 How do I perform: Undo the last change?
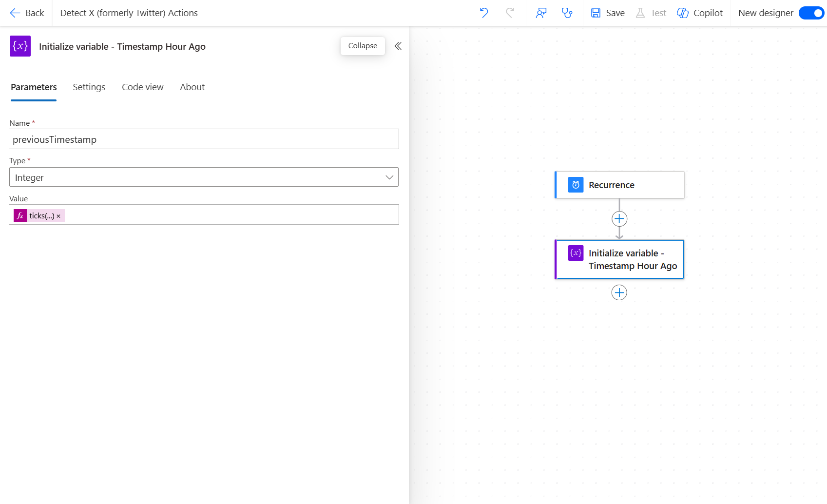tap(483, 13)
